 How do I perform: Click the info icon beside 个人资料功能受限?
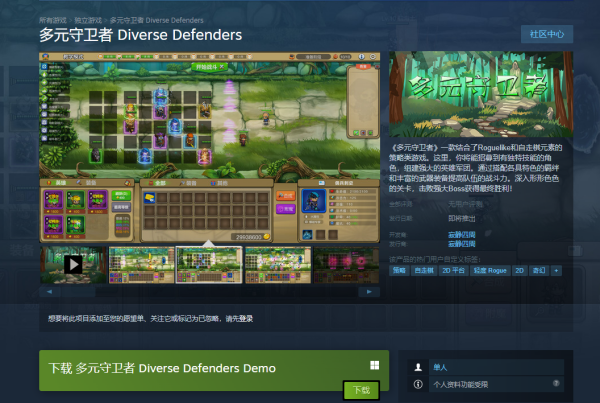click(x=418, y=384)
